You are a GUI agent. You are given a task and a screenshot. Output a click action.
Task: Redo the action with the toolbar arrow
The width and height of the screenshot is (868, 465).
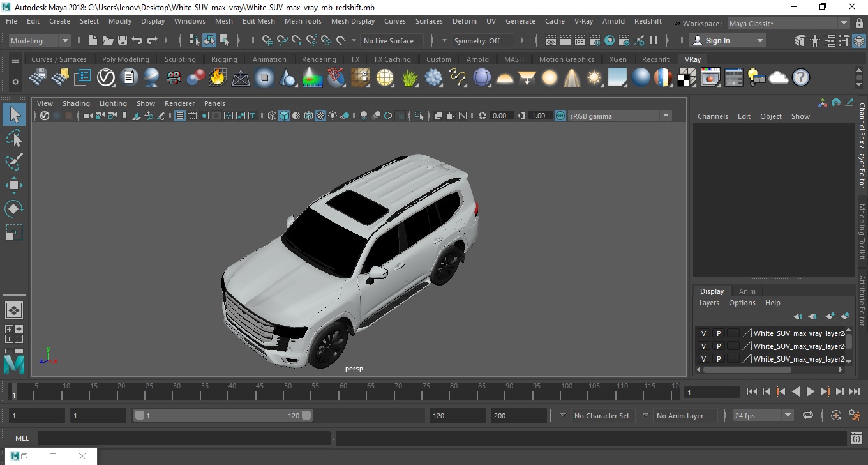[152, 40]
